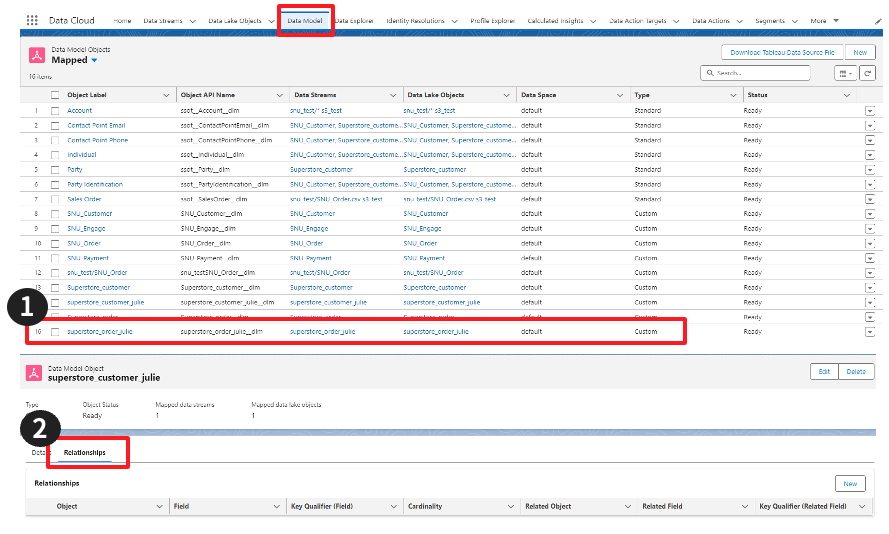This screenshot has height=534, width=889.
Task: Open the Data Space column menu chevron
Action: pos(620,95)
